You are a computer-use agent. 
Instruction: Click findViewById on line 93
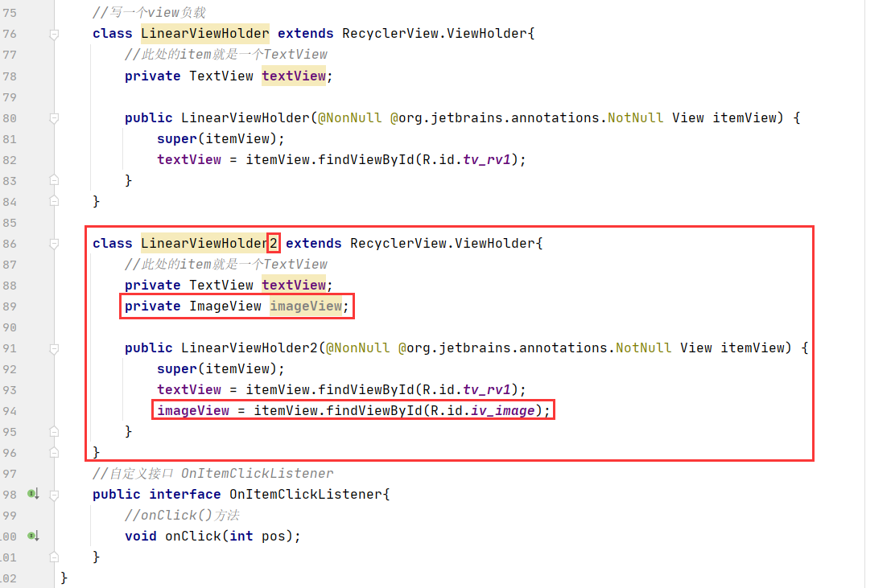click(365, 390)
